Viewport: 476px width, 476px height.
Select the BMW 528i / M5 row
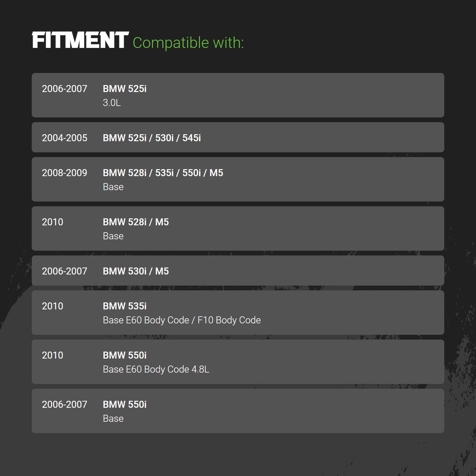click(x=238, y=228)
